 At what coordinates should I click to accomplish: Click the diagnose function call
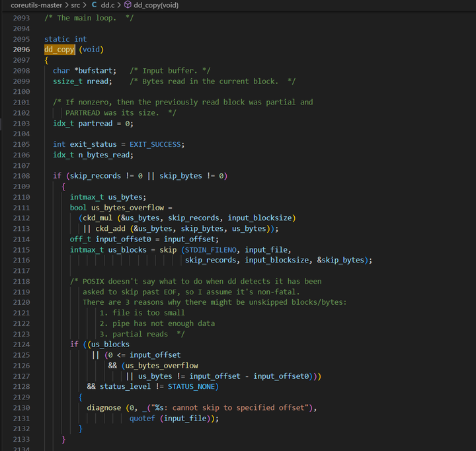point(104,407)
